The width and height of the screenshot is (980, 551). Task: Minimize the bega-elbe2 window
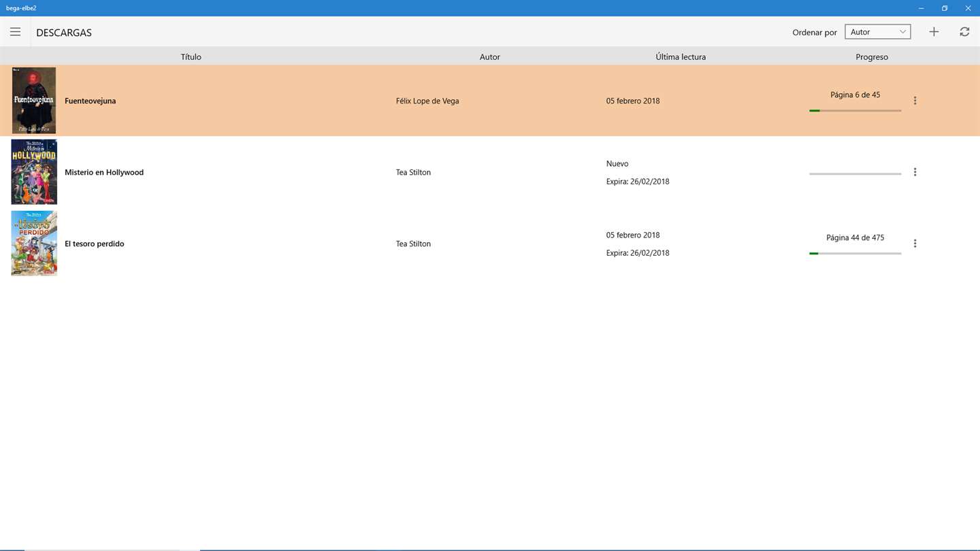tap(921, 8)
